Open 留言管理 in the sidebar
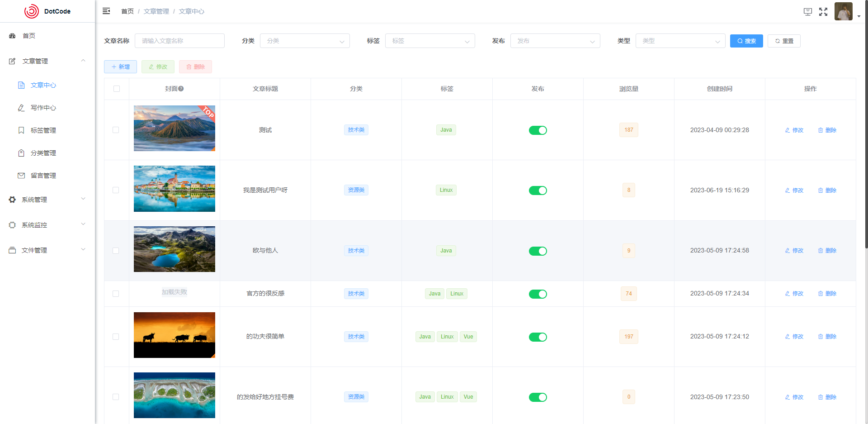This screenshot has width=868, height=424. (x=43, y=176)
